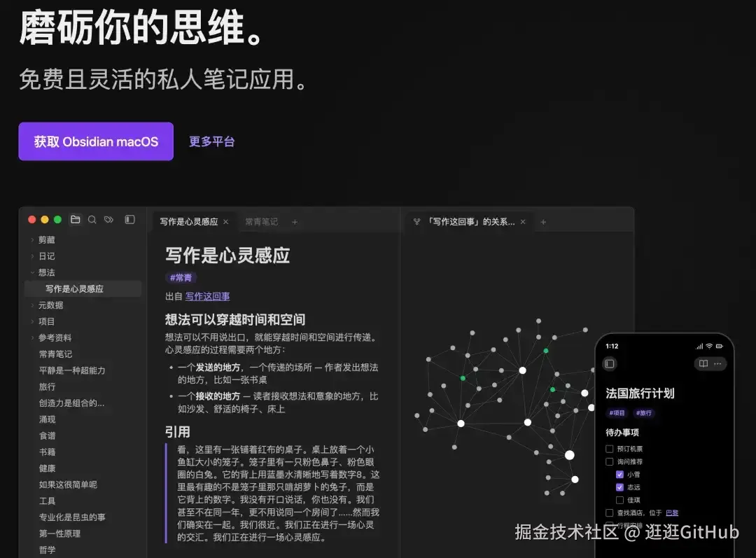Check the 预订机票 task checkbox

610,449
